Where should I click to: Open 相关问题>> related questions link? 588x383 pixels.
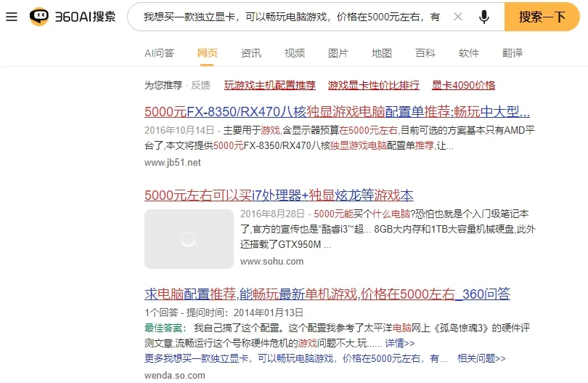(x=481, y=358)
